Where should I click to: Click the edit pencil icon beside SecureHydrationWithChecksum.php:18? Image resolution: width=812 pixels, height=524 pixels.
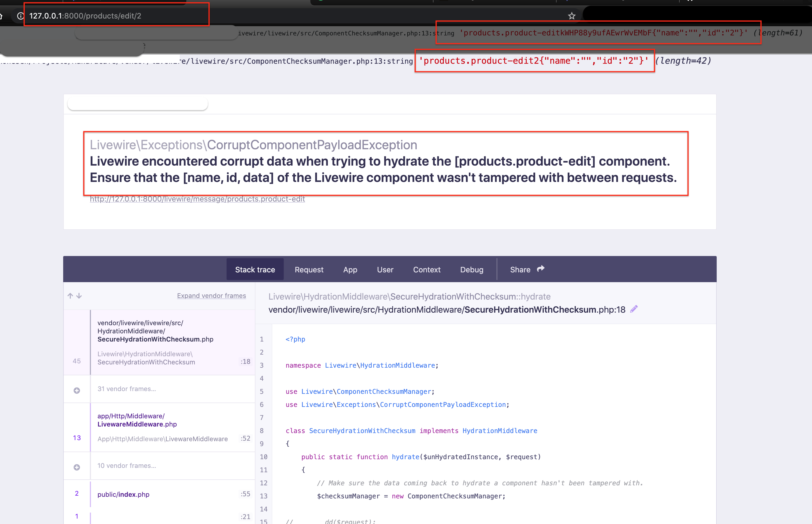(634, 309)
